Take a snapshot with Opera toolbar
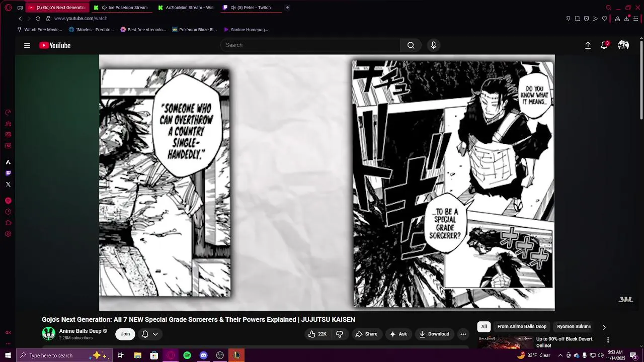 coord(577,19)
